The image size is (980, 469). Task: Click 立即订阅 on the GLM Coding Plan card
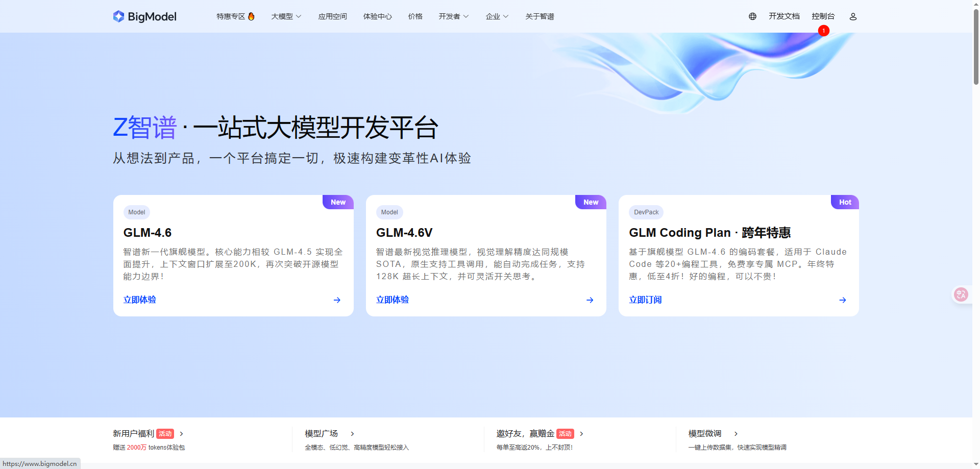point(645,300)
